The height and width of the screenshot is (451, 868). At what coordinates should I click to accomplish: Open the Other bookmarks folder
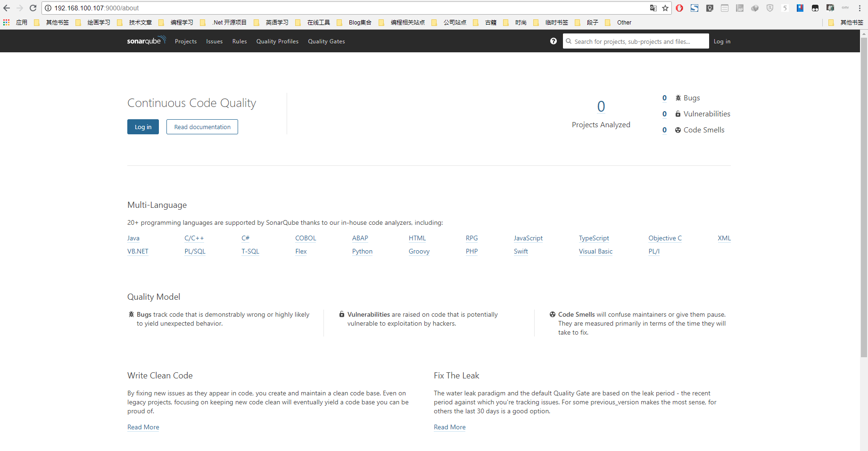pos(618,23)
